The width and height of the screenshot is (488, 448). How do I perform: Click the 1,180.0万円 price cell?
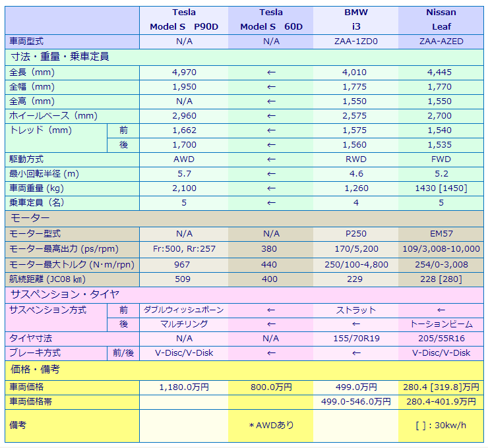(184, 387)
